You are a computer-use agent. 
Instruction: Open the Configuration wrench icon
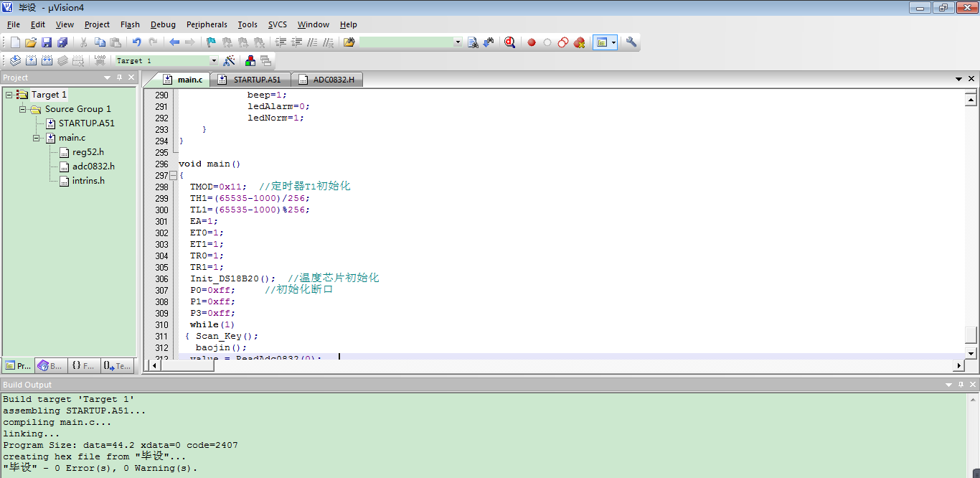631,42
